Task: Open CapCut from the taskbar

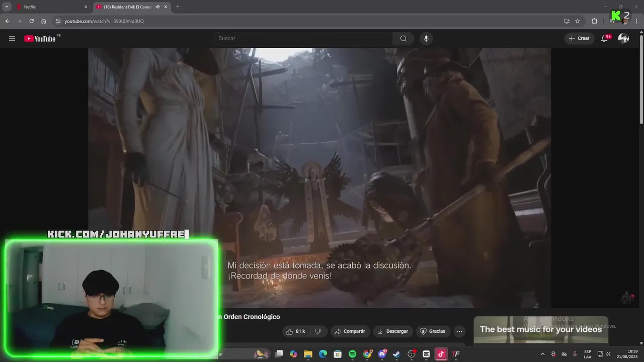Action: coord(426,354)
